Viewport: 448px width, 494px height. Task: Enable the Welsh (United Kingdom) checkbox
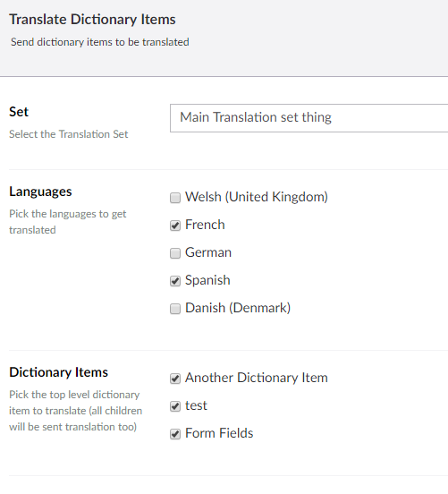[175, 198]
